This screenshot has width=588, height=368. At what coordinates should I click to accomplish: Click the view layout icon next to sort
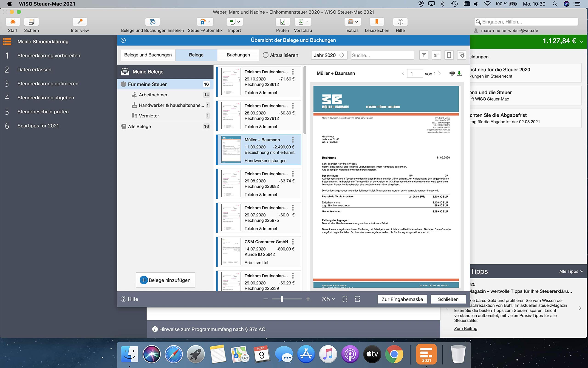point(449,55)
